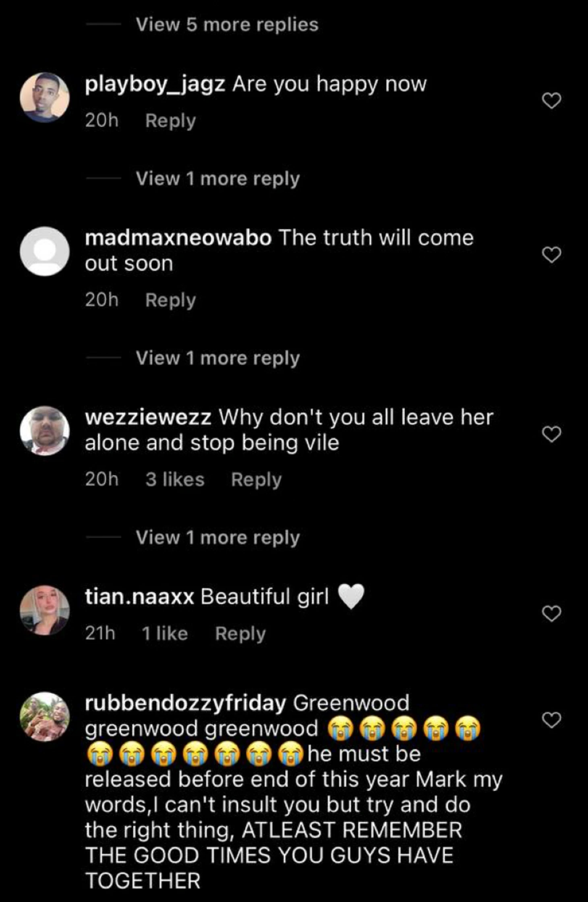View the 3 likes on wezziewezz's comment

coord(175,480)
